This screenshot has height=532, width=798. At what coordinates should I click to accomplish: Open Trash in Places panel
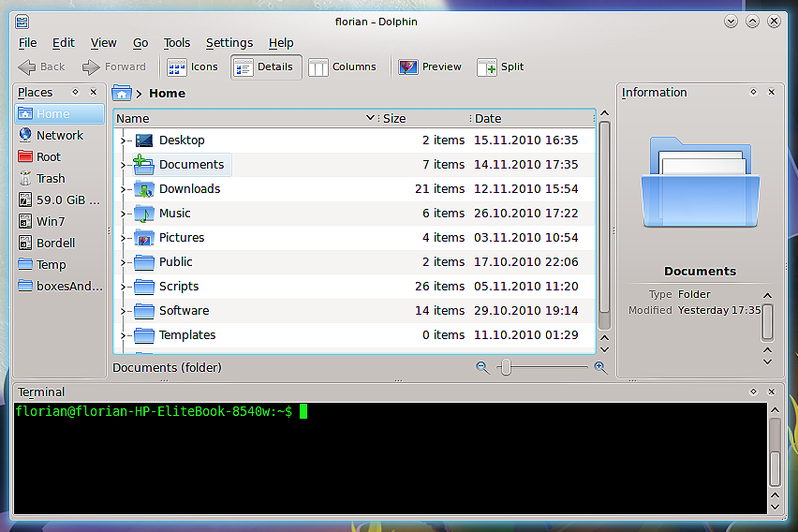coord(51,178)
